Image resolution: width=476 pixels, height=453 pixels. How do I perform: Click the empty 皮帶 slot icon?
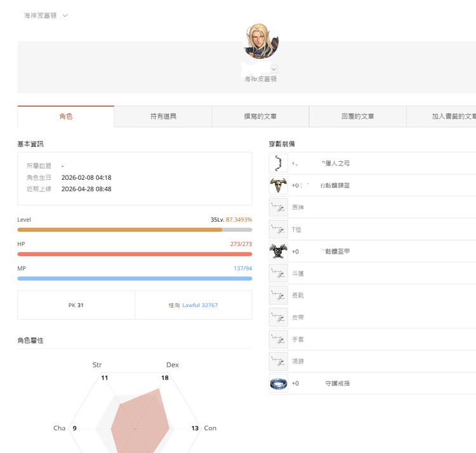pos(278,317)
